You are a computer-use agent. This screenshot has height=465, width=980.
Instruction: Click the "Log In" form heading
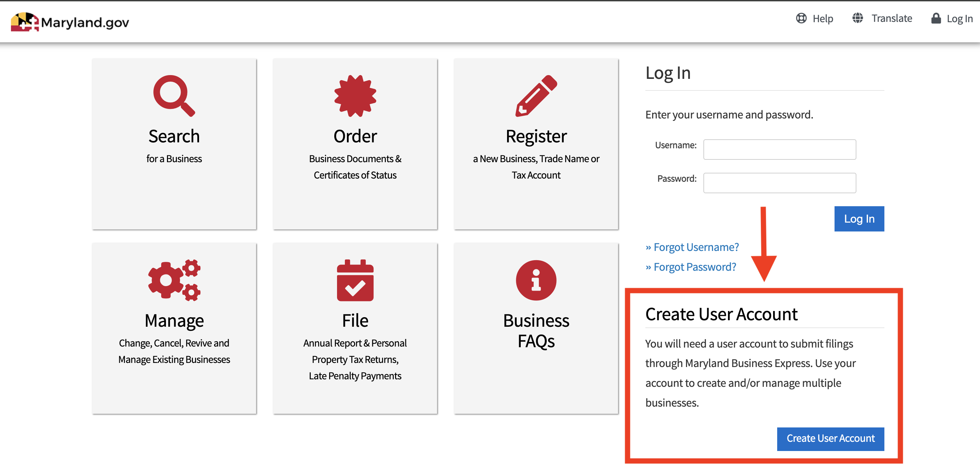click(x=668, y=73)
